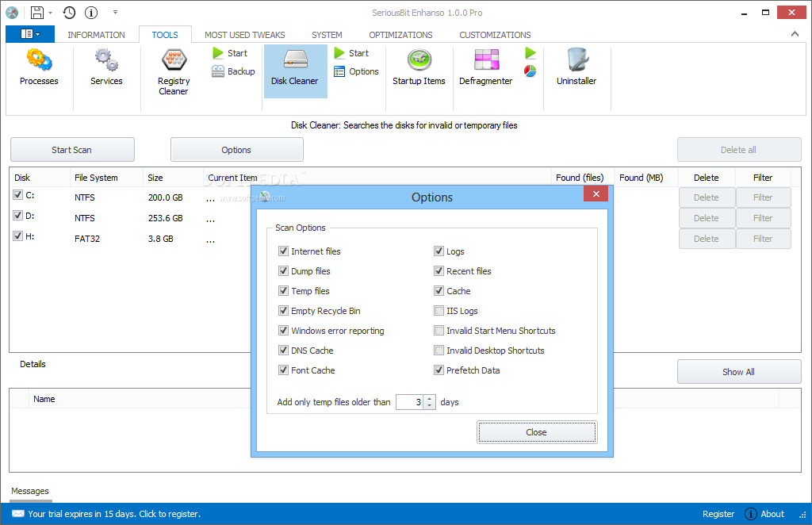
Task: Open the Defragmenter tool
Action: point(486,67)
